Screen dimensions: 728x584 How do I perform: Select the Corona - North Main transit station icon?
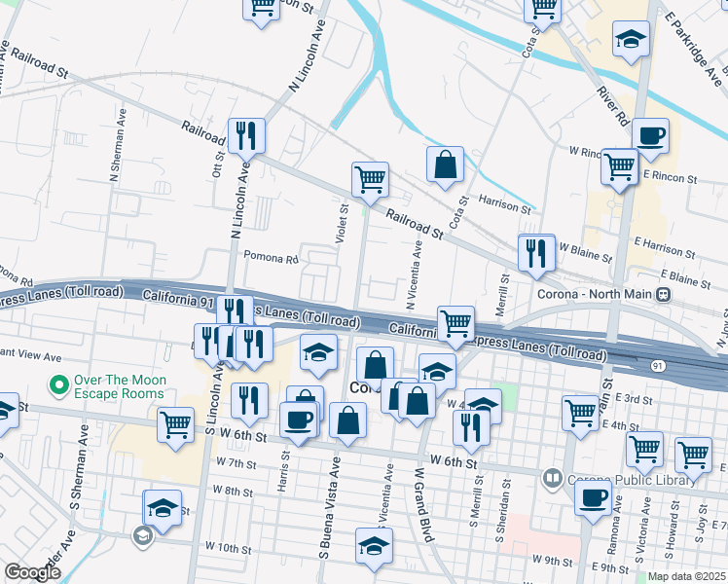(663, 294)
